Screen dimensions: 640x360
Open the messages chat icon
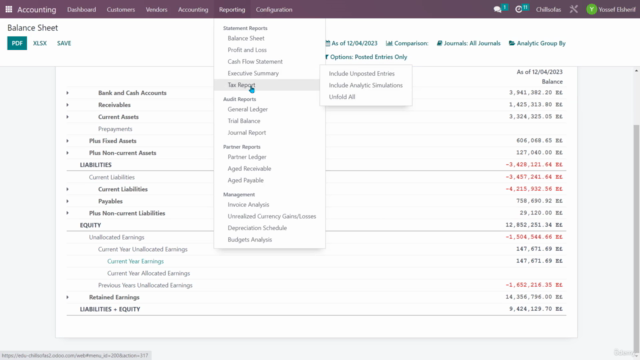[x=497, y=9]
